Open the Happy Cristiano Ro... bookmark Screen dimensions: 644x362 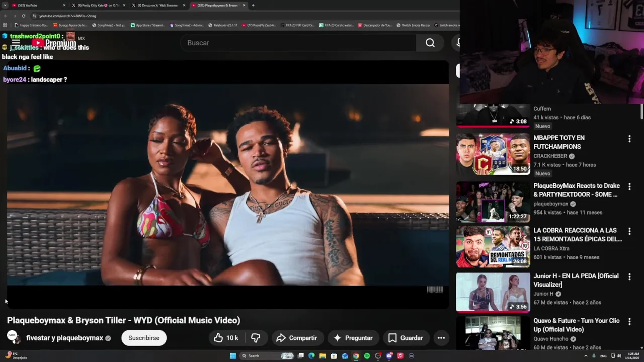coord(31,25)
